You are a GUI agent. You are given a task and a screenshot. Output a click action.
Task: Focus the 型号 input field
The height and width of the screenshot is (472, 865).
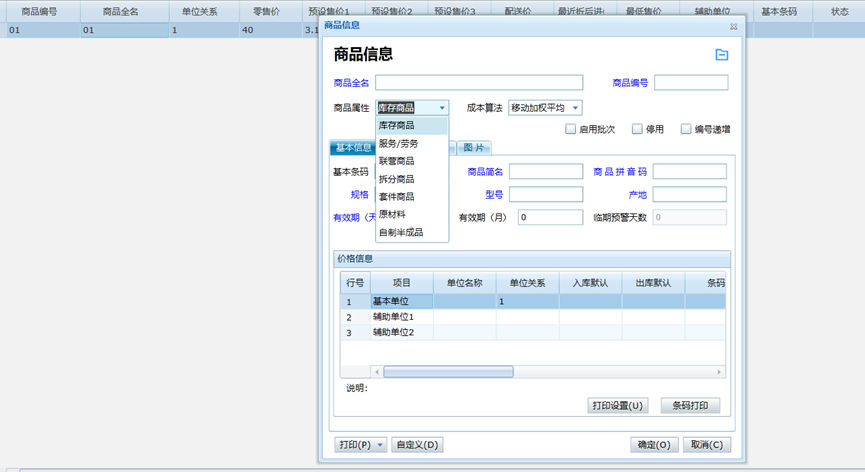[x=546, y=194]
